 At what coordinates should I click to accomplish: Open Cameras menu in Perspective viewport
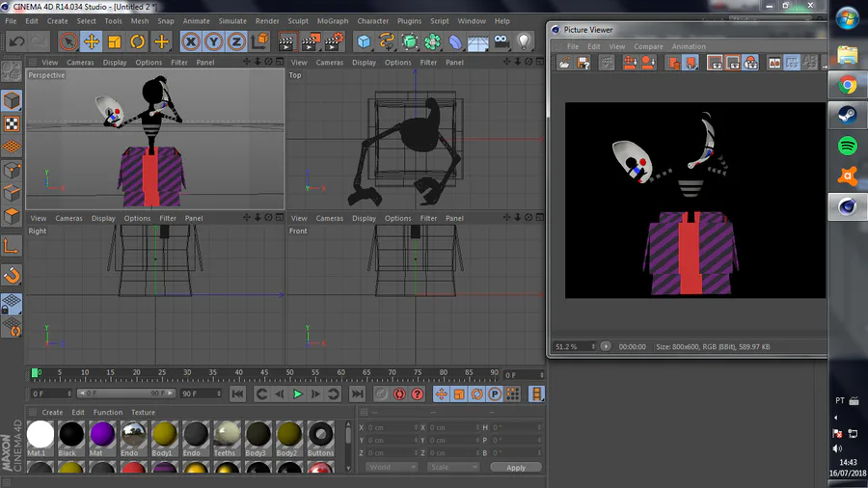click(x=80, y=63)
